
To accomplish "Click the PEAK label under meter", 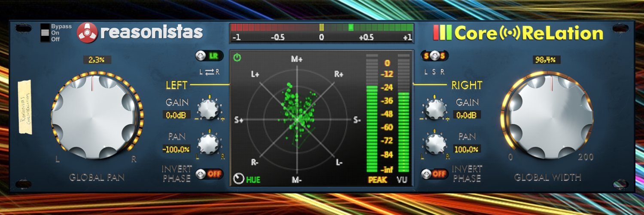I will coord(377,179).
